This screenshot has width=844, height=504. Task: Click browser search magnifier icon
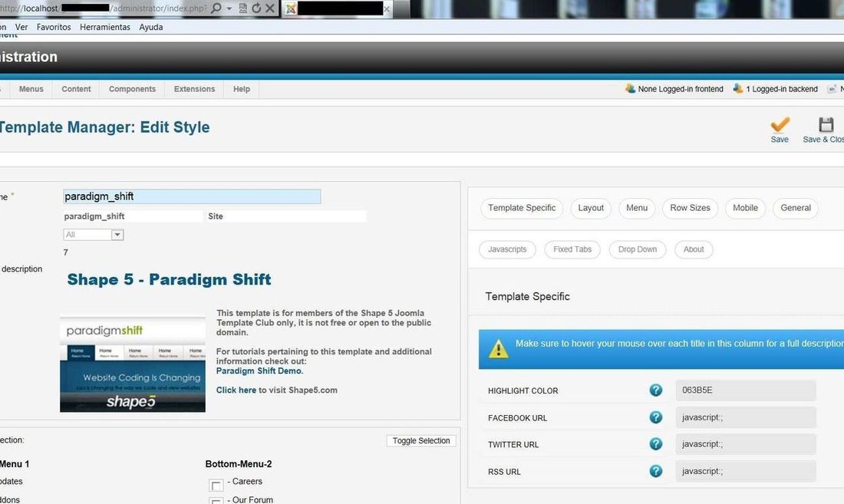point(216,8)
